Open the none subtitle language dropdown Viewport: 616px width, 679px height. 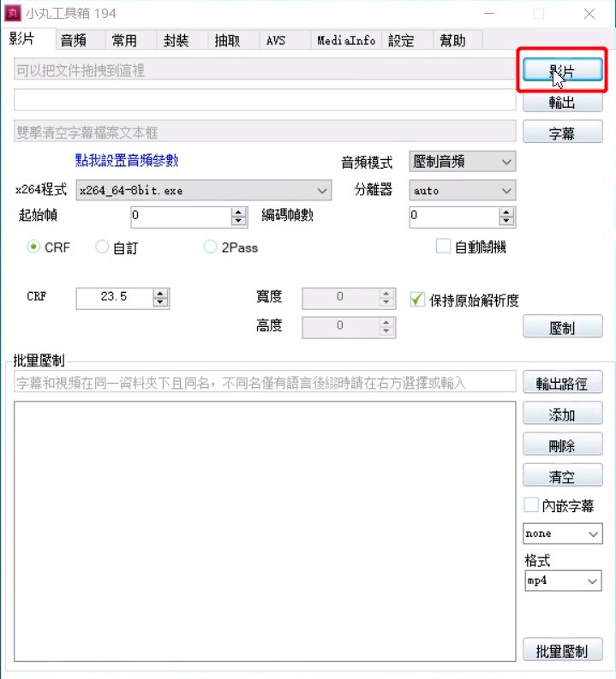[x=563, y=533]
